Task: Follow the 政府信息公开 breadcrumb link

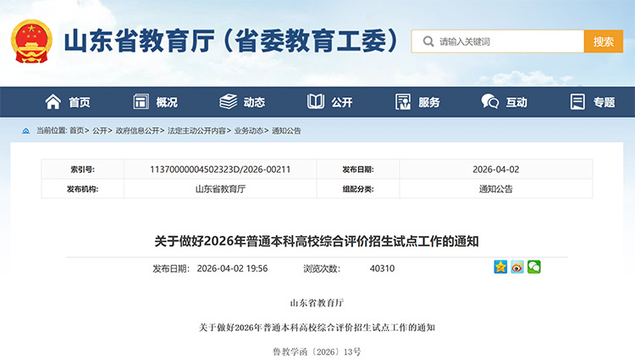Action: (138, 131)
